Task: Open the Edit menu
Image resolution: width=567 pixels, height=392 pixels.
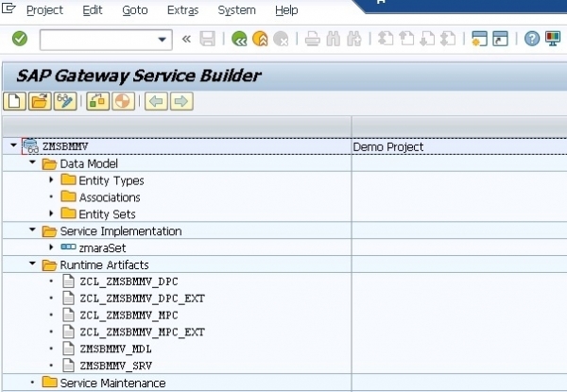Action: (93, 10)
